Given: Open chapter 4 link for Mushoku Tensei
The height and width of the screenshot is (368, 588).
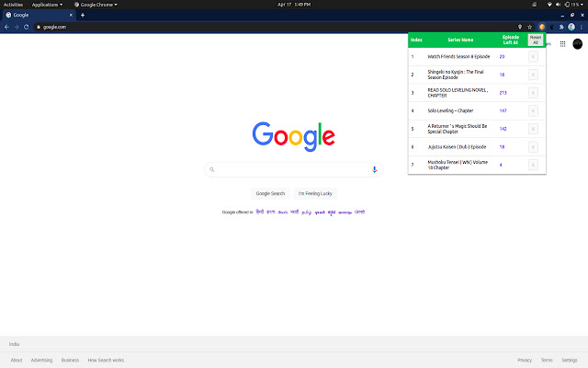Looking at the screenshot, I should click(501, 165).
